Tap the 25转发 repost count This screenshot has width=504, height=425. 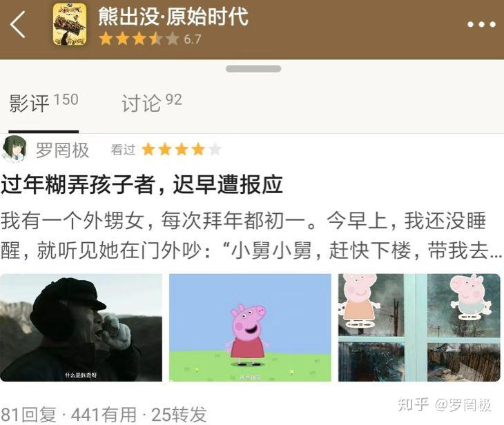point(179,415)
